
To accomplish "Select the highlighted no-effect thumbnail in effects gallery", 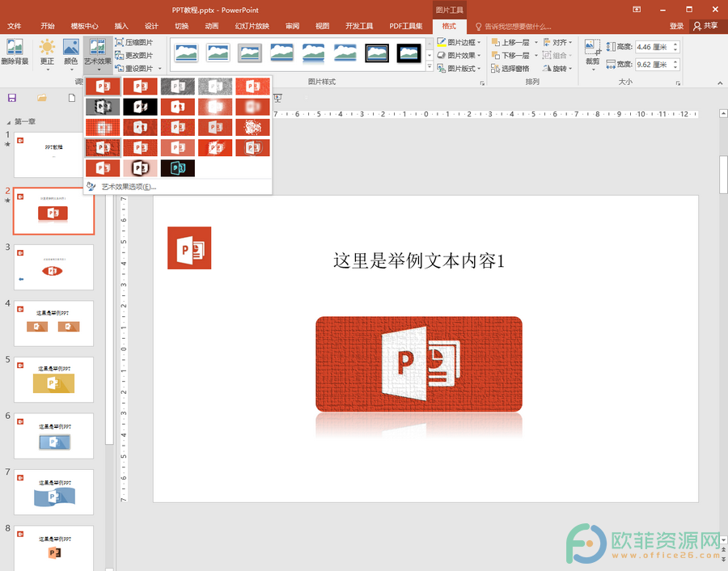I will [x=103, y=87].
